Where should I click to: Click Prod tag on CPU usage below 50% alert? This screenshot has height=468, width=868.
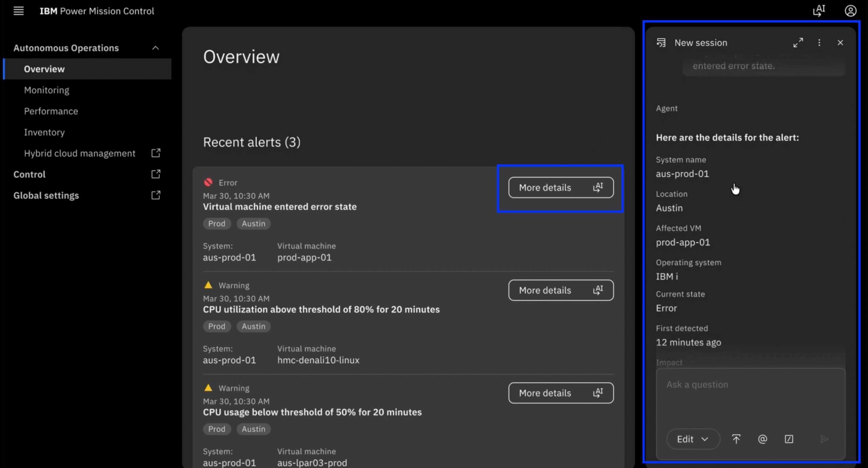[217, 429]
